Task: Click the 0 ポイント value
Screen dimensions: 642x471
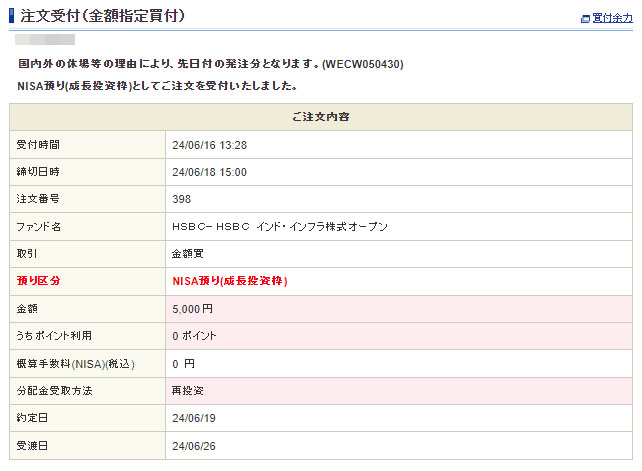Action: (194, 336)
